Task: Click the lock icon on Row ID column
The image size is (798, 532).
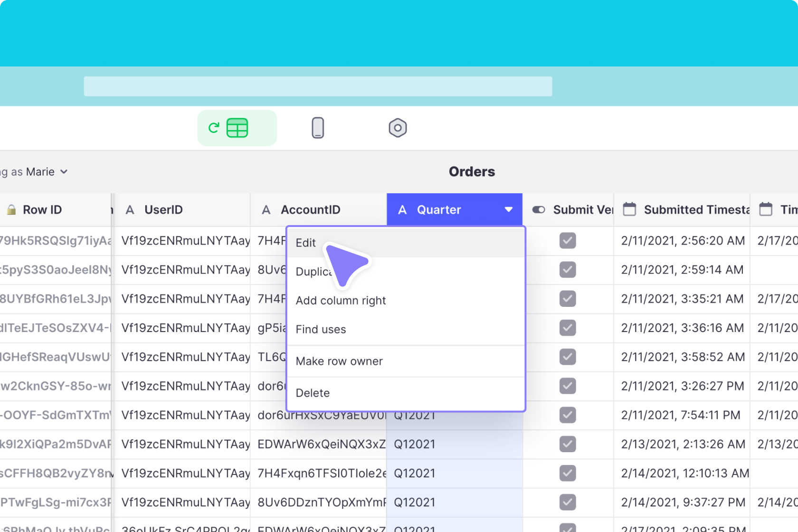Action: pos(11,209)
